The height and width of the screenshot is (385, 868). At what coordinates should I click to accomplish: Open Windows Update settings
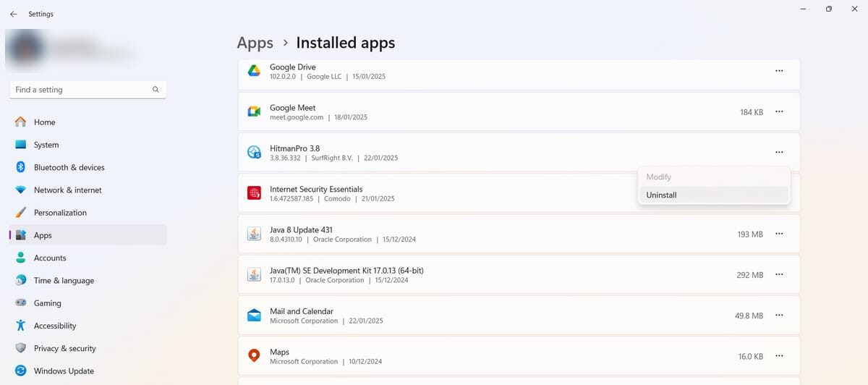[87, 371]
